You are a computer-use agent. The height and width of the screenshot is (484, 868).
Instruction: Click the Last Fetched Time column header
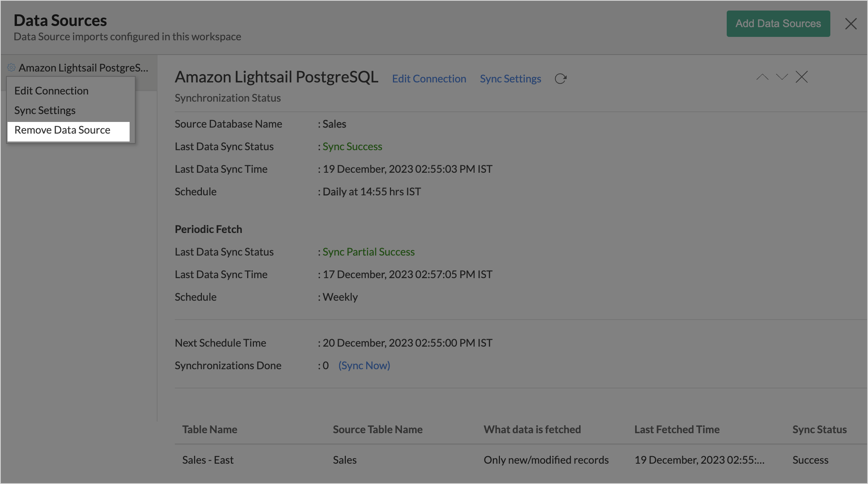[677, 429]
